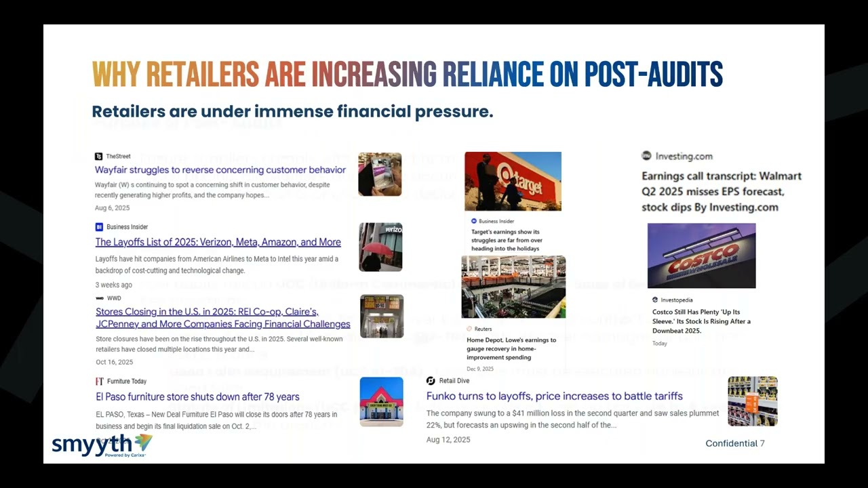Click the Funko $41 million loss snippet
Screen dimensions: 868x488
(572, 419)
